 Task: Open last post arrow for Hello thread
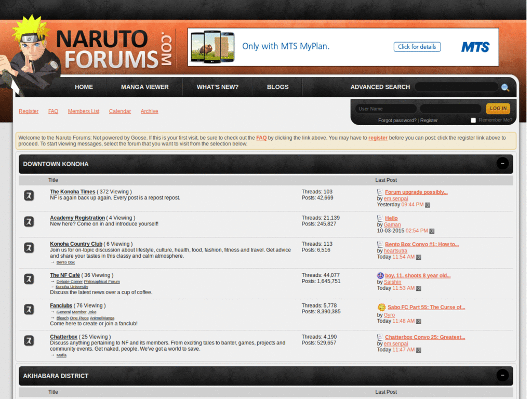click(x=432, y=231)
